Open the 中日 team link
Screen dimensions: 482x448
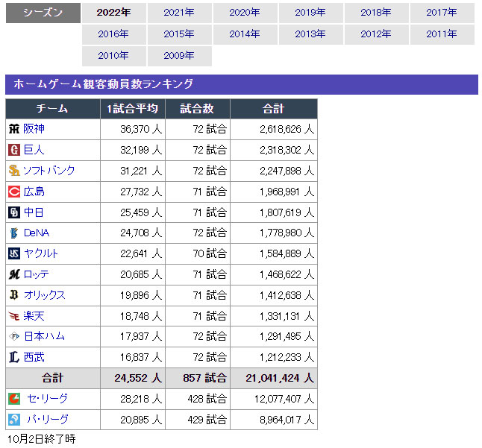[34, 212]
